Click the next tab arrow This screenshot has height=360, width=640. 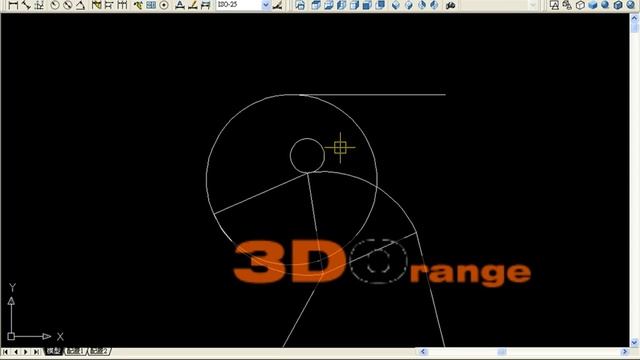pyautogui.click(x=26, y=351)
